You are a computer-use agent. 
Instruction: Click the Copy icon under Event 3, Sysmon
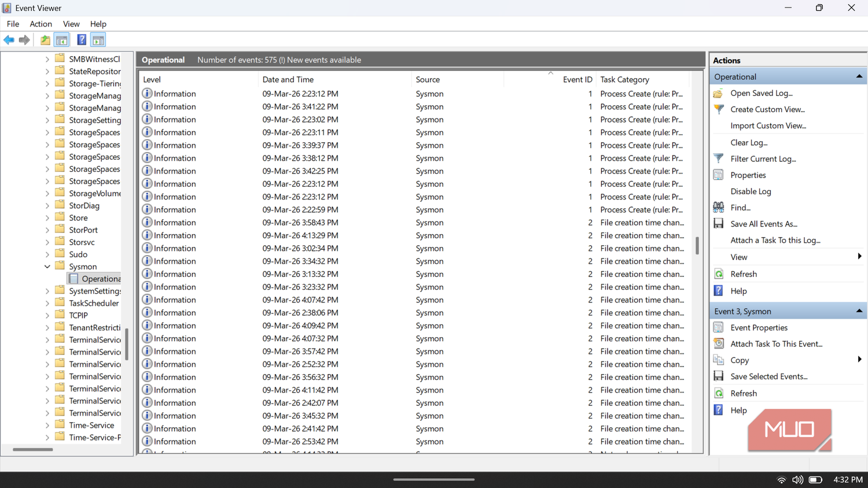tap(718, 360)
